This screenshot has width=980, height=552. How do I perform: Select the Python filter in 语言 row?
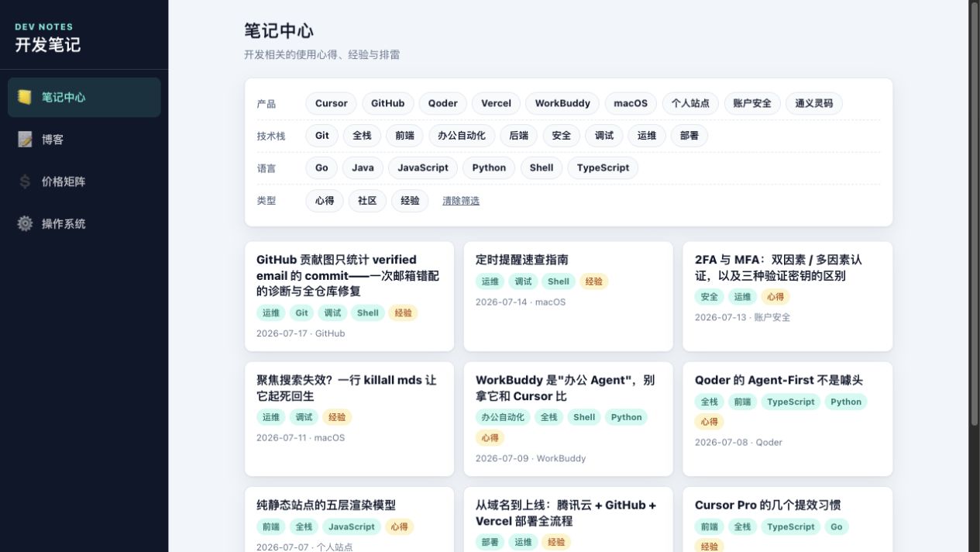click(489, 168)
